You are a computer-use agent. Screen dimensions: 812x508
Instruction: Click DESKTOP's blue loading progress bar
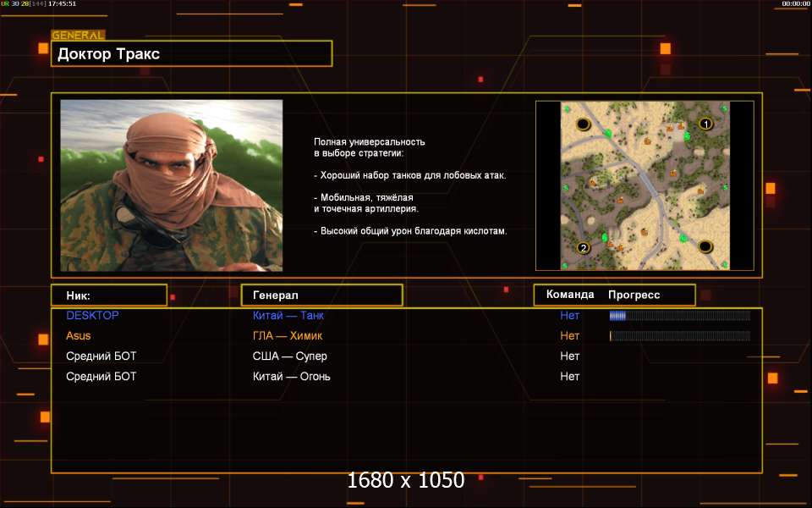[x=680, y=316]
